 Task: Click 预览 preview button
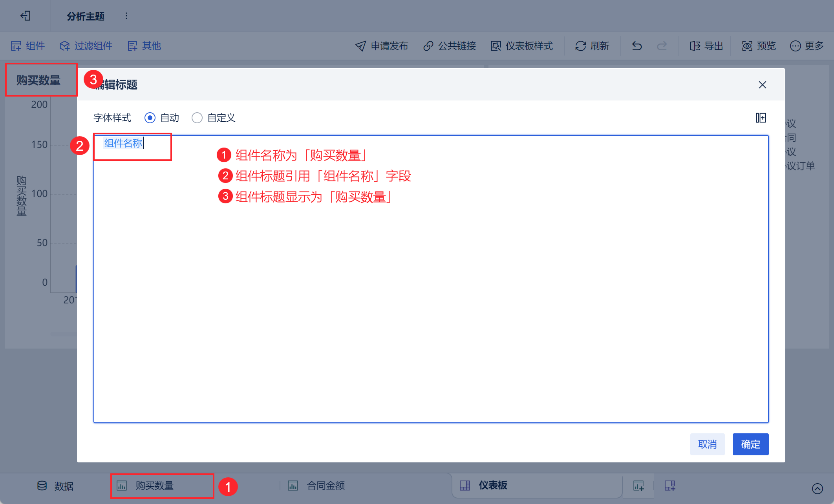tap(759, 46)
